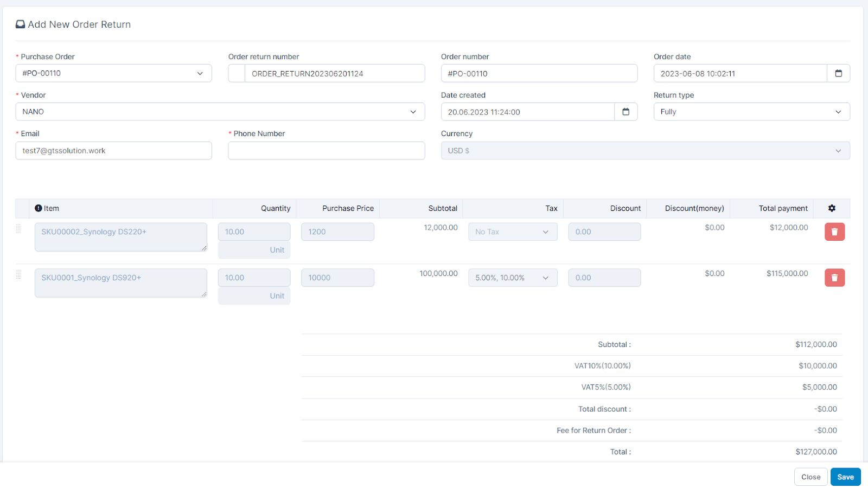
Task: Focus the Phone Number field
Action: coord(326,151)
